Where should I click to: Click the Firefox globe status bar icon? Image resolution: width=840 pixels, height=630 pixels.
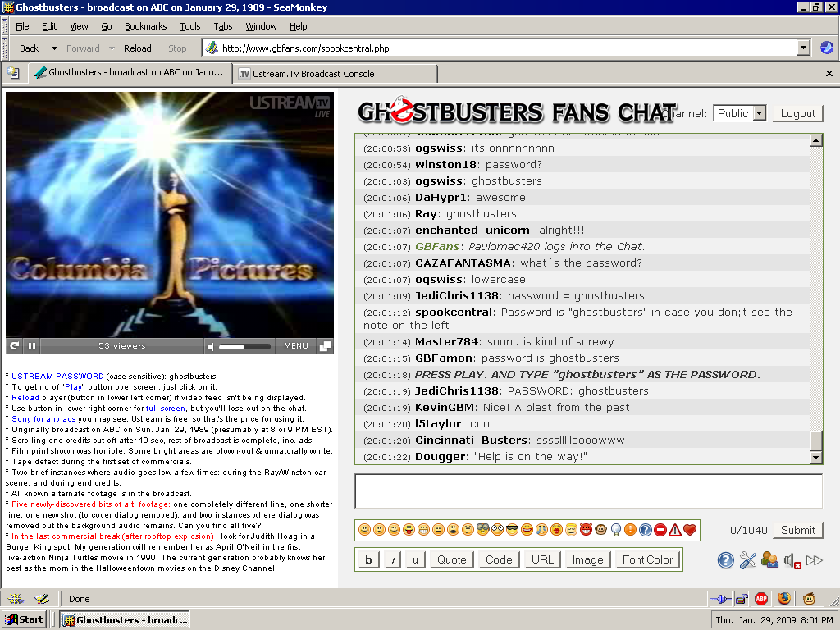pyautogui.click(x=784, y=598)
